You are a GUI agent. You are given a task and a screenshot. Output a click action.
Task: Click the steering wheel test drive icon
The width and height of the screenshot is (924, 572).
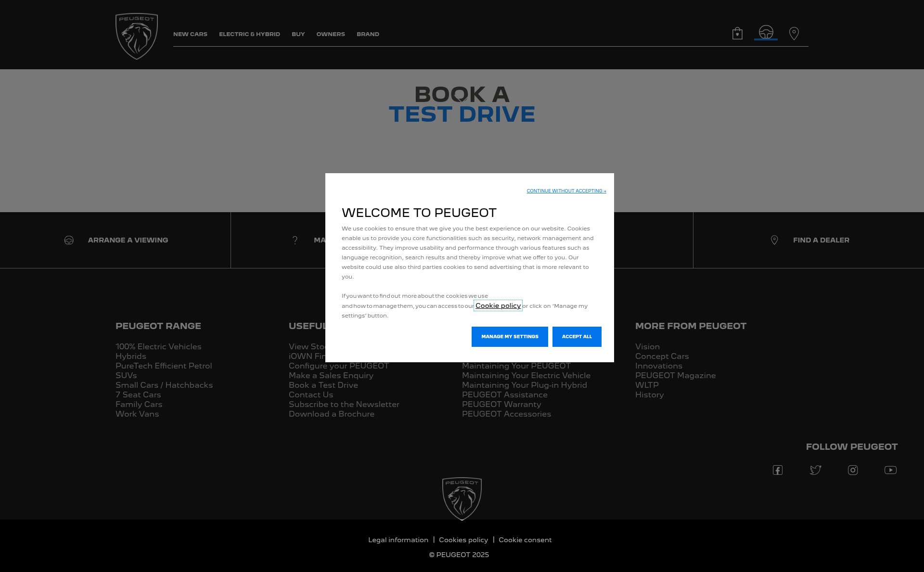pos(766,32)
